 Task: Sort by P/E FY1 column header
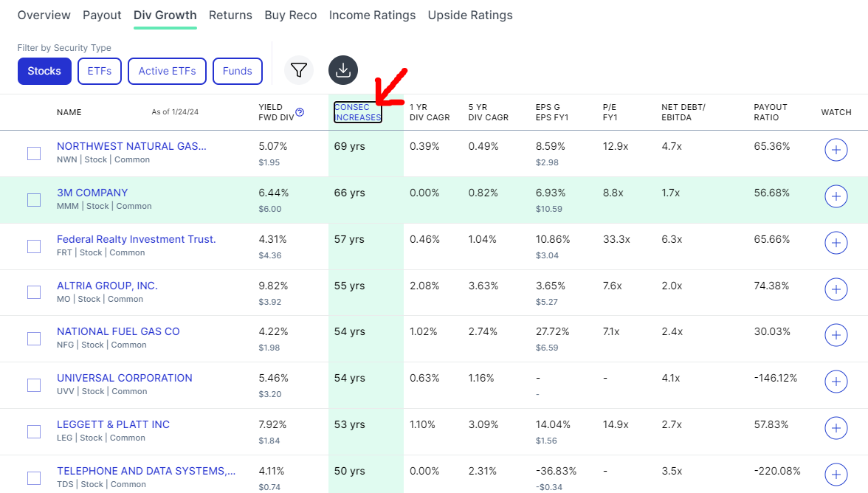point(610,112)
